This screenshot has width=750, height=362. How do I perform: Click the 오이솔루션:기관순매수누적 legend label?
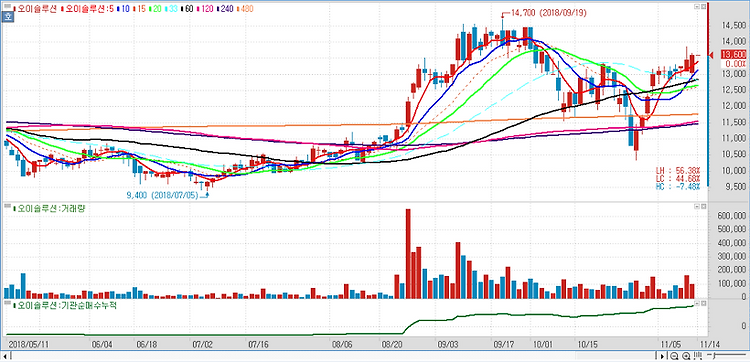tap(64, 305)
